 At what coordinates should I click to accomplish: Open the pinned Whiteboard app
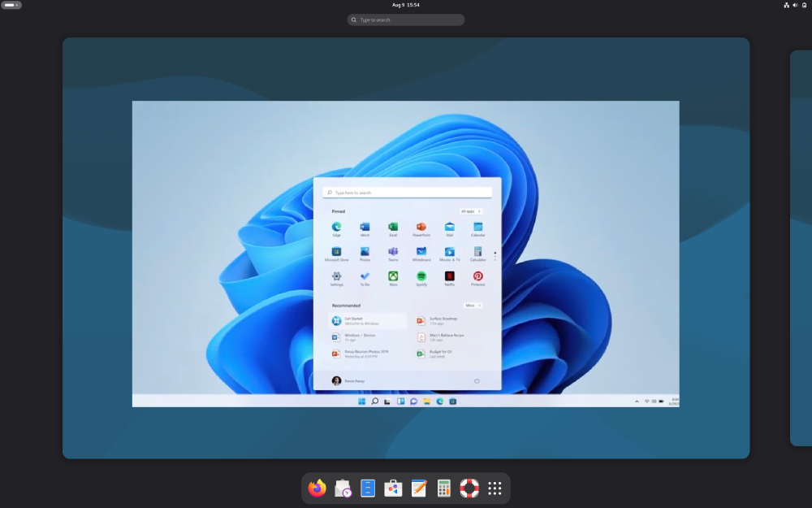(x=421, y=254)
